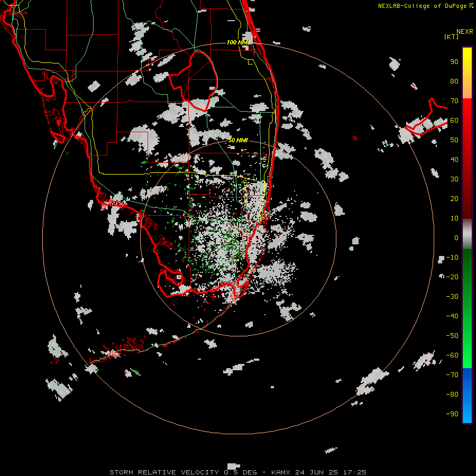Click the 50 value on the velocity scale
Screen dimensions: 476x476
pyautogui.click(x=454, y=140)
